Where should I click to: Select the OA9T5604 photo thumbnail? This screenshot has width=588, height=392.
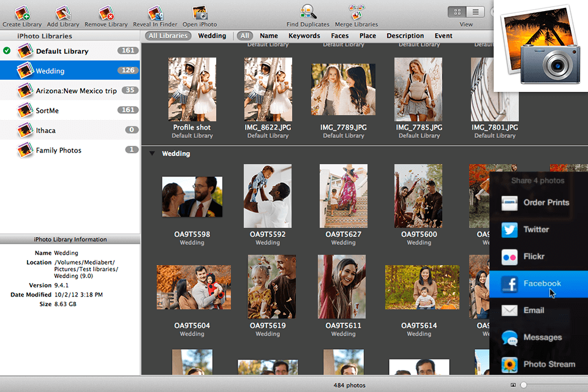194,287
